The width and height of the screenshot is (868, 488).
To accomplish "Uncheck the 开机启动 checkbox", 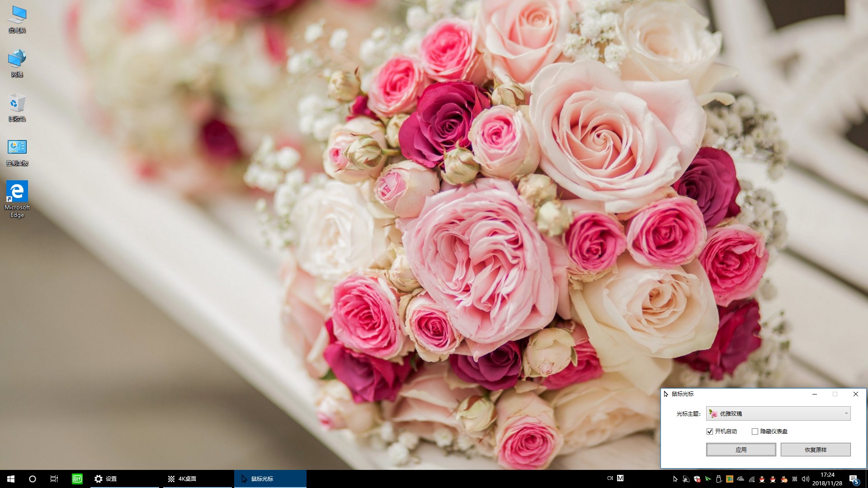I will [x=710, y=432].
